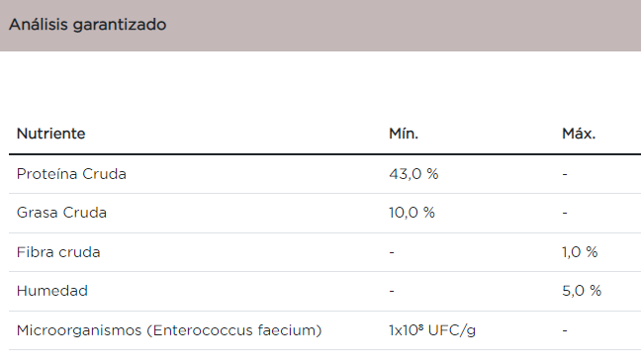Image resolution: width=641 pixels, height=364 pixels.
Task: Click the 1x10⁸ UFC/g value
Action: click(432, 330)
